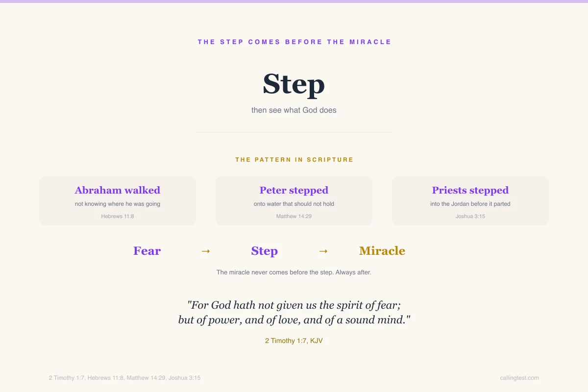Click the large Step title
The width and height of the screenshot is (588, 392).
294,84
